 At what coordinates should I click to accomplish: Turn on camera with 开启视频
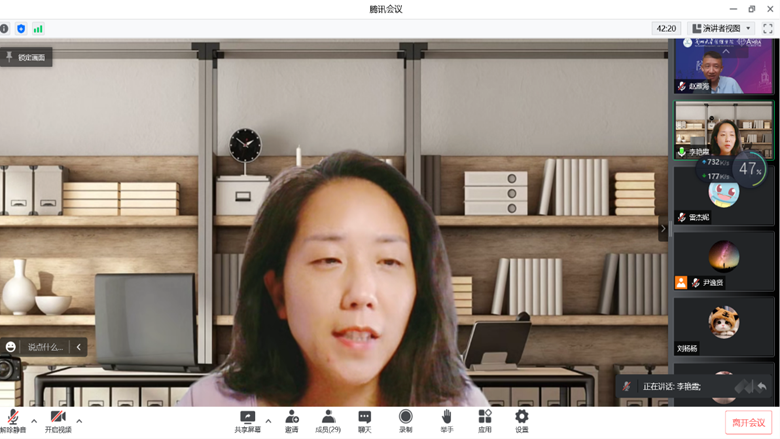(58, 420)
